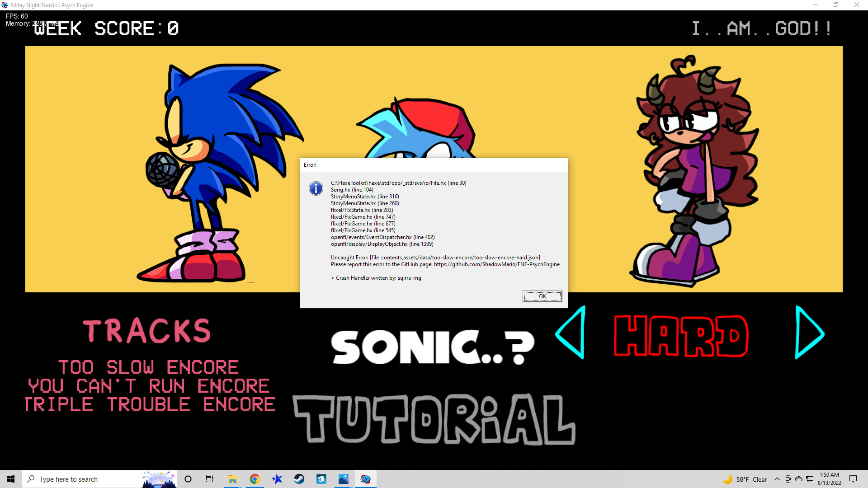This screenshot has width=868, height=488.
Task: Open Photos app in taskbar
Action: [x=343, y=479]
